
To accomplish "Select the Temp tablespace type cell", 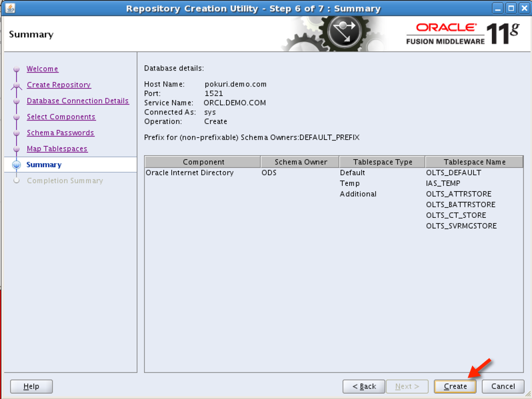I will pos(350,183).
